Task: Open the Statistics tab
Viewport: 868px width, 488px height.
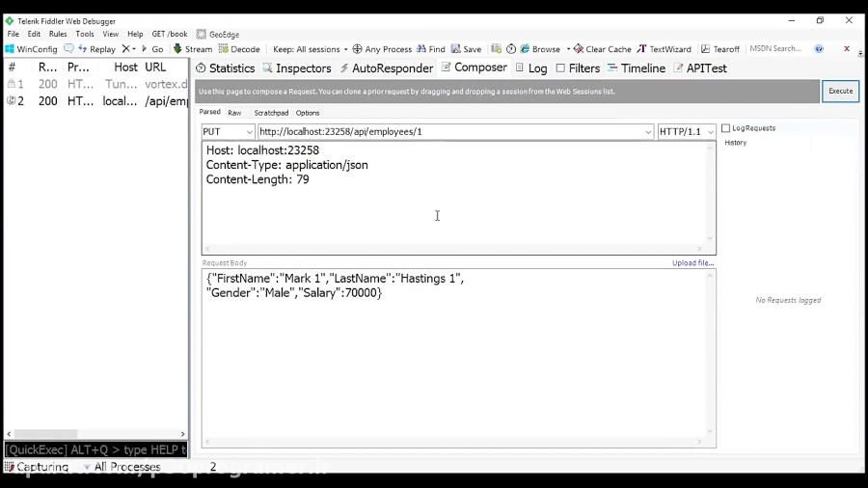Action: coord(226,68)
